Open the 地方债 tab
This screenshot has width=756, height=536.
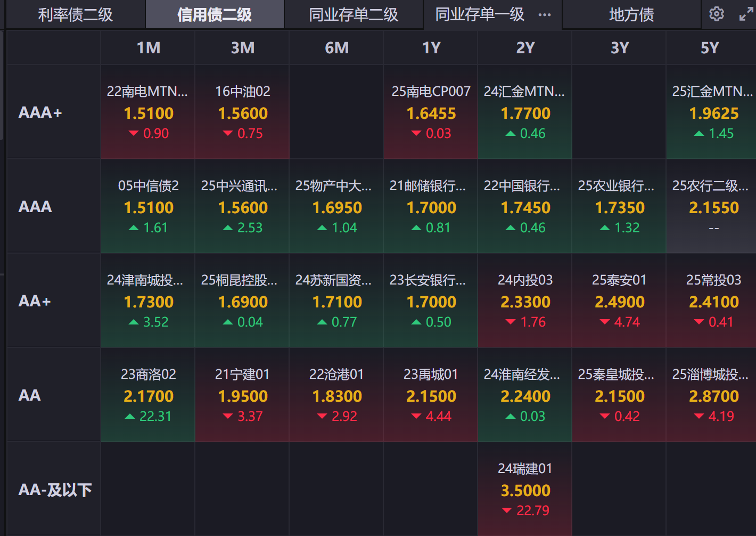pyautogui.click(x=631, y=14)
